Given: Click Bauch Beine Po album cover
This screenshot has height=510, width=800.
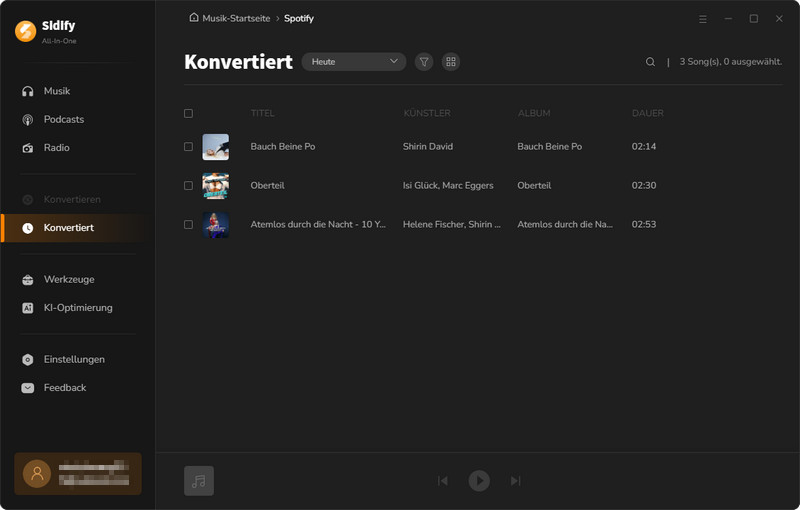Looking at the screenshot, I should point(215,147).
